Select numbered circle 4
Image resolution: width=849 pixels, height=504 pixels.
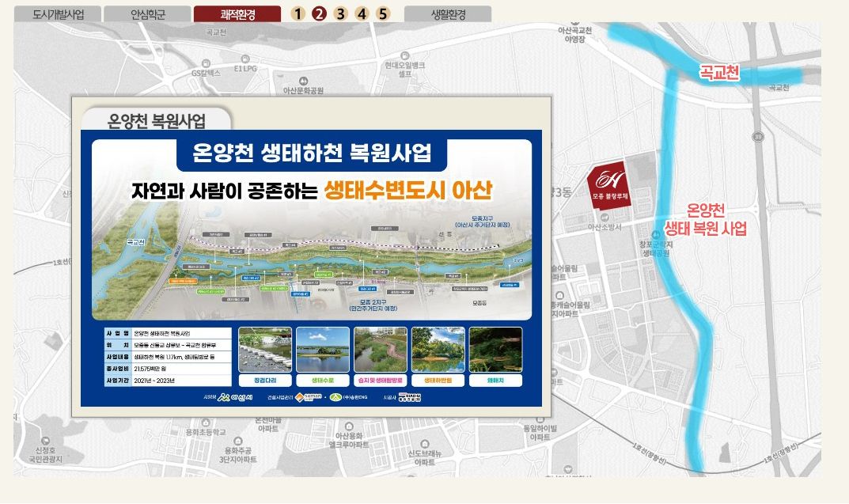(362, 13)
